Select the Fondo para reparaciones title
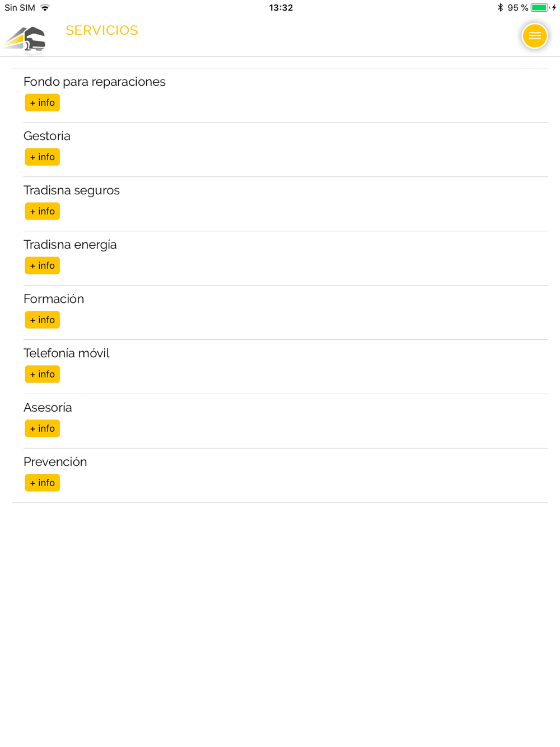The height and width of the screenshot is (747, 560). click(95, 82)
